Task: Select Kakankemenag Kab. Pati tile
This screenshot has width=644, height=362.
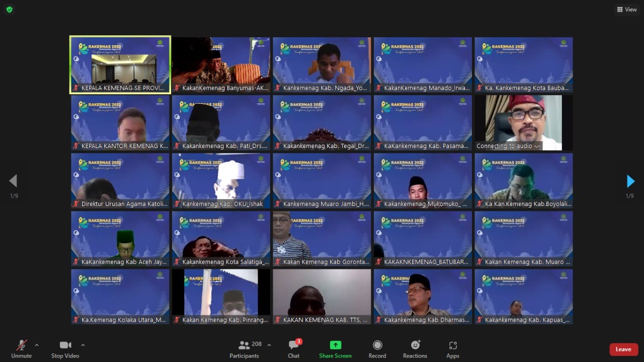Action: click(x=221, y=123)
